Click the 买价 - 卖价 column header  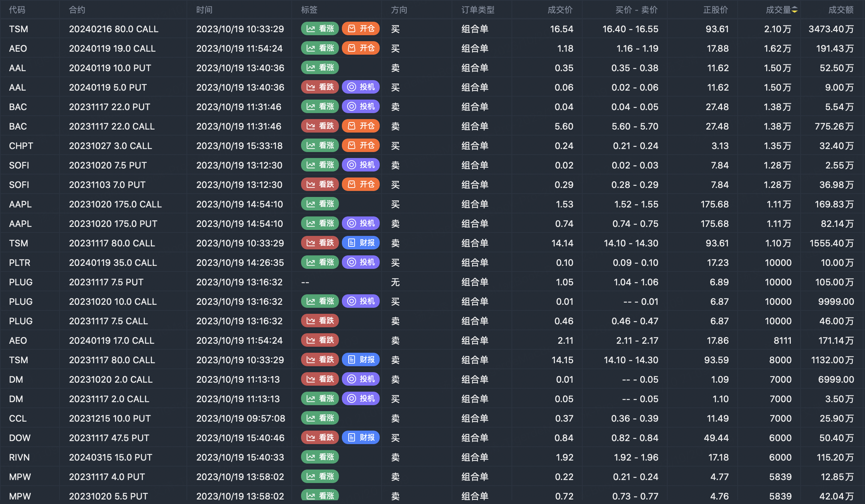coord(637,10)
